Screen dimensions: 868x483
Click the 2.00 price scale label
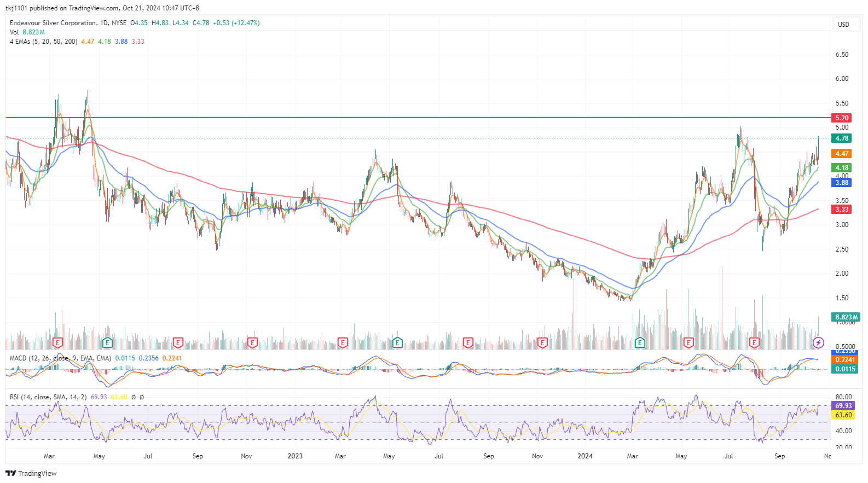click(842, 273)
